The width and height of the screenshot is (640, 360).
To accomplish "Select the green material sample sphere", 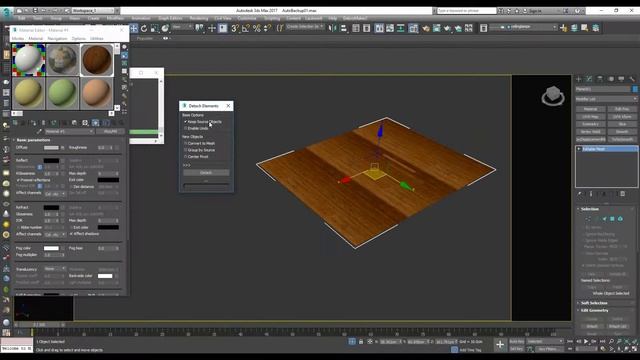I will click(x=62, y=93).
